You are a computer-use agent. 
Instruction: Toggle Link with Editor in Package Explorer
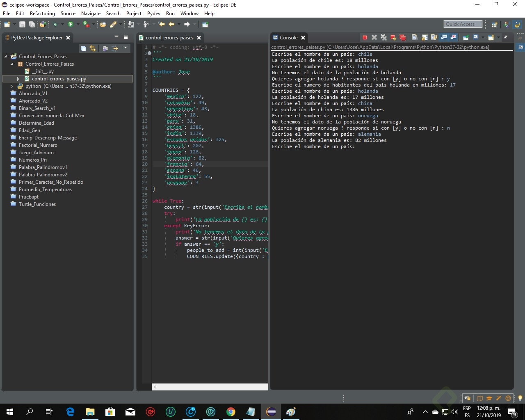coord(93,48)
